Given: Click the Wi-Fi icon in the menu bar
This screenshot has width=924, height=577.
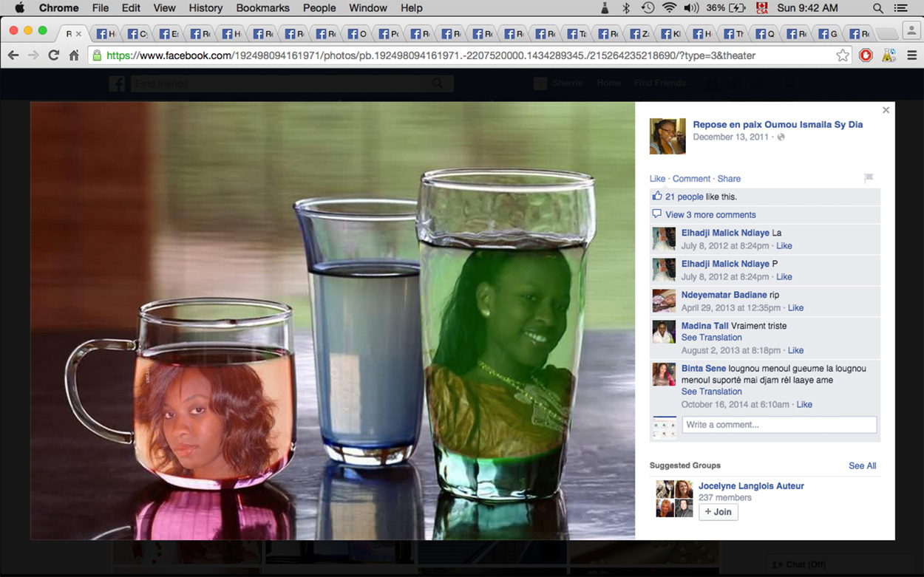Looking at the screenshot, I should tap(670, 8).
